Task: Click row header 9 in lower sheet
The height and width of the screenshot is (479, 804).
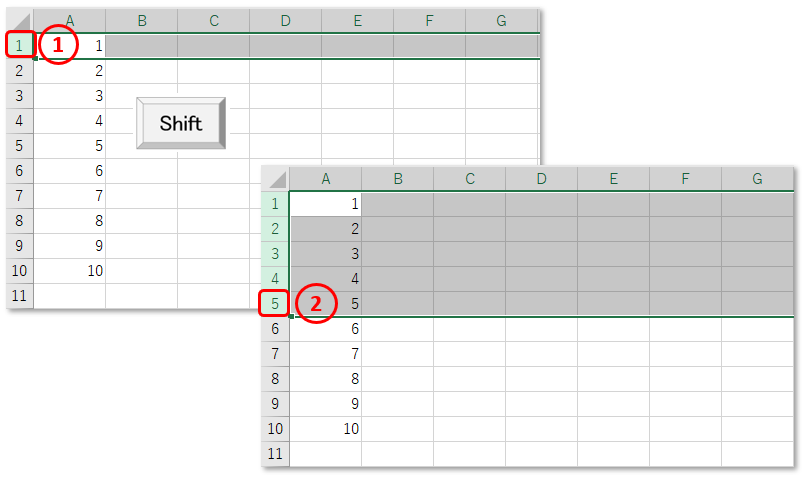Action: coord(275,404)
